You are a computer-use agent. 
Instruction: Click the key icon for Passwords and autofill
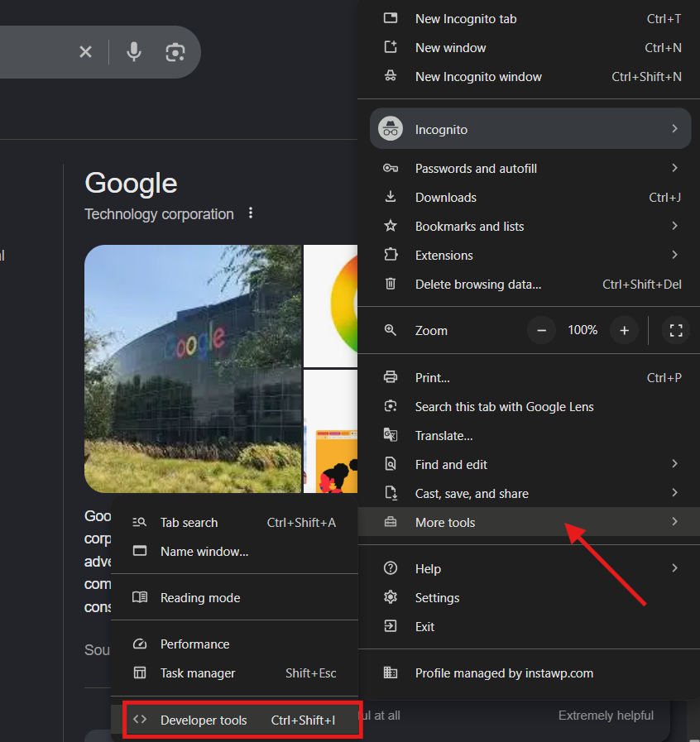pos(391,168)
